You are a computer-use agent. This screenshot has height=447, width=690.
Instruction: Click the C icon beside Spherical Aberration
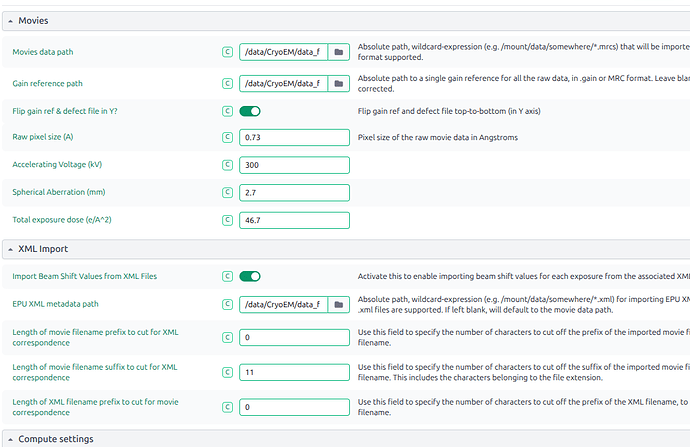tap(229, 192)
